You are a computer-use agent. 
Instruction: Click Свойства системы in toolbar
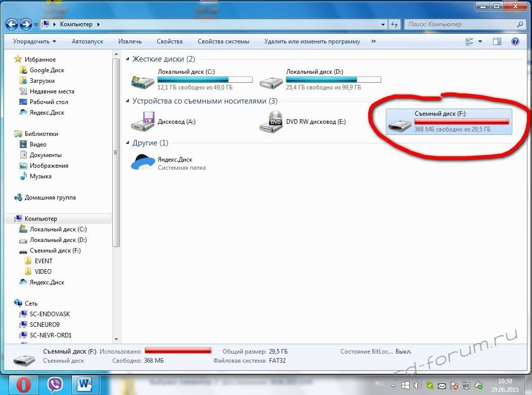click(x=223, y=41)
